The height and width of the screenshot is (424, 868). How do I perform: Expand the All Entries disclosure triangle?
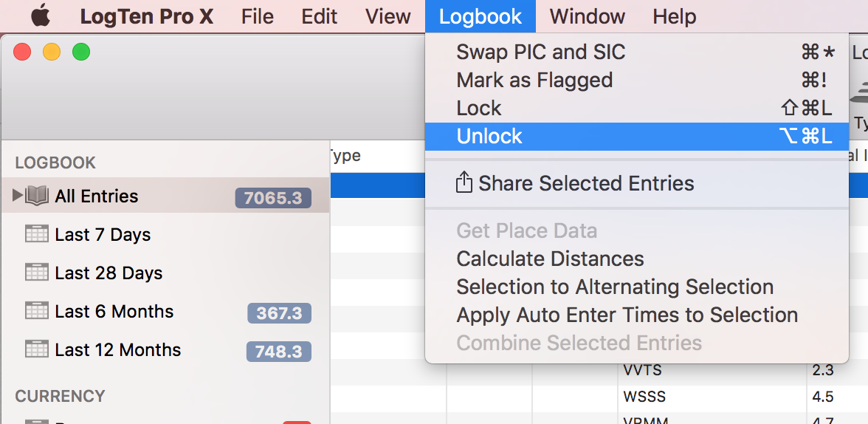point(17,195)
